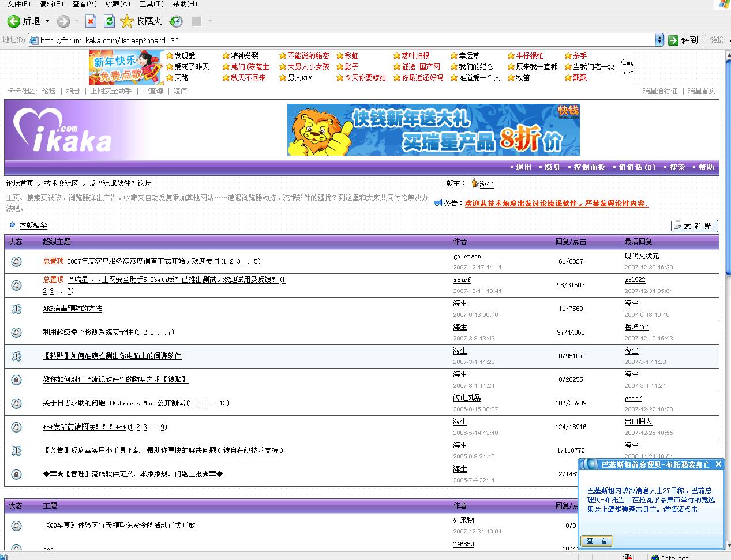Viewport: 731px width, 560px height.
Task: Expand the Back button history dropdown arrow
Action: (x=47, y=21)
